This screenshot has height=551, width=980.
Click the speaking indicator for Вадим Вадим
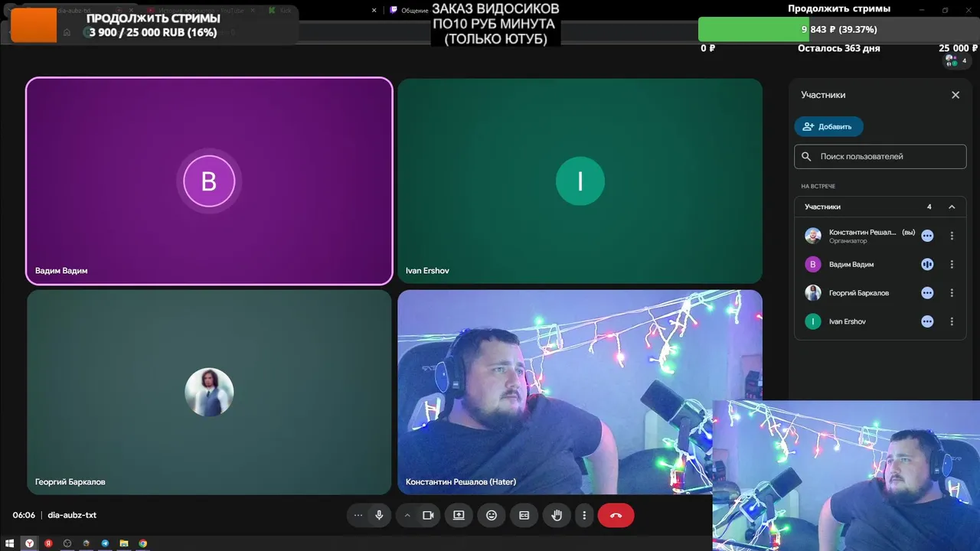(x=927, y=264)
